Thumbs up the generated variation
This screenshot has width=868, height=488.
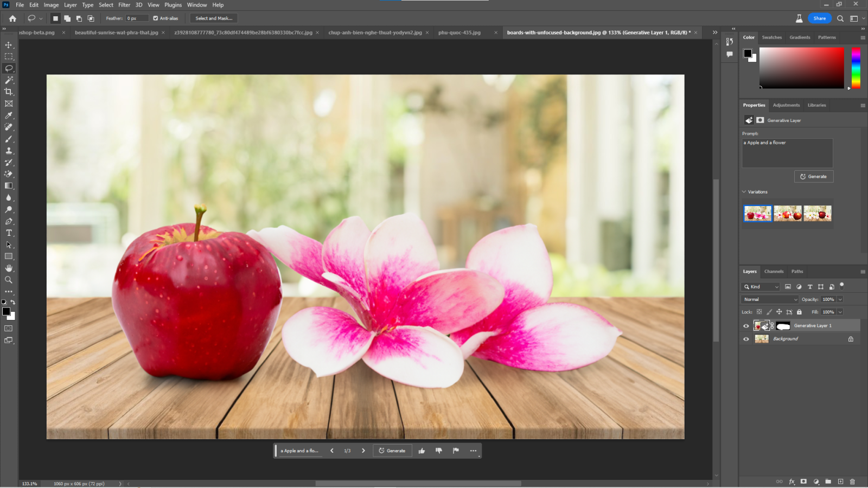pyautogui.click(x=422, y=451)
